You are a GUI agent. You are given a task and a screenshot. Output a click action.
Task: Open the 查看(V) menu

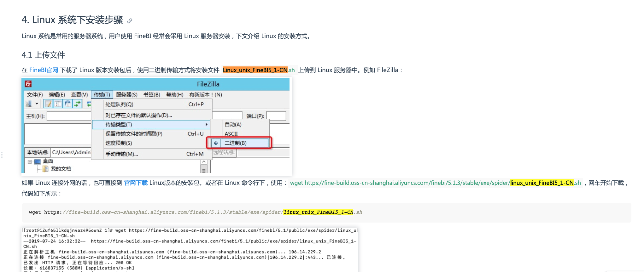click(x=79, y=95)
